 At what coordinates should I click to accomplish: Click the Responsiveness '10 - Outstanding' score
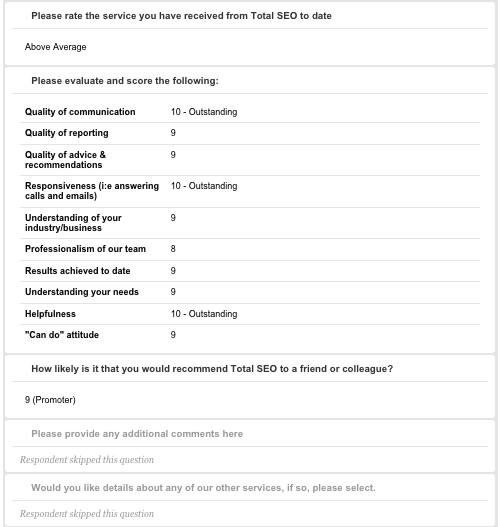[x=204, y=186]
